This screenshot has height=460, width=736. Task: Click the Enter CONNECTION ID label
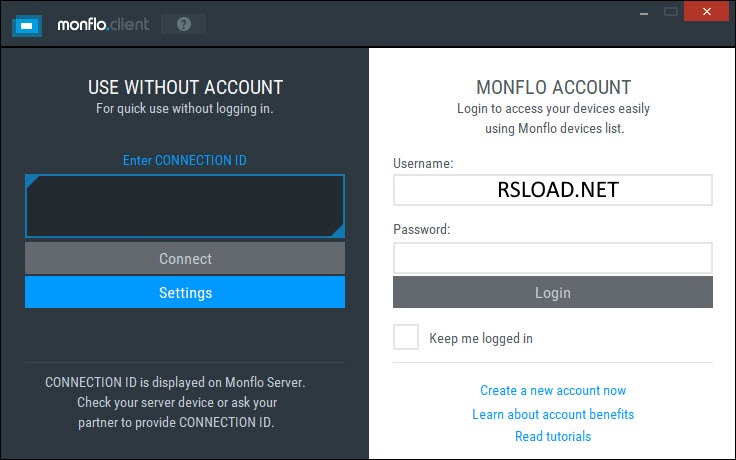[185, 160]
